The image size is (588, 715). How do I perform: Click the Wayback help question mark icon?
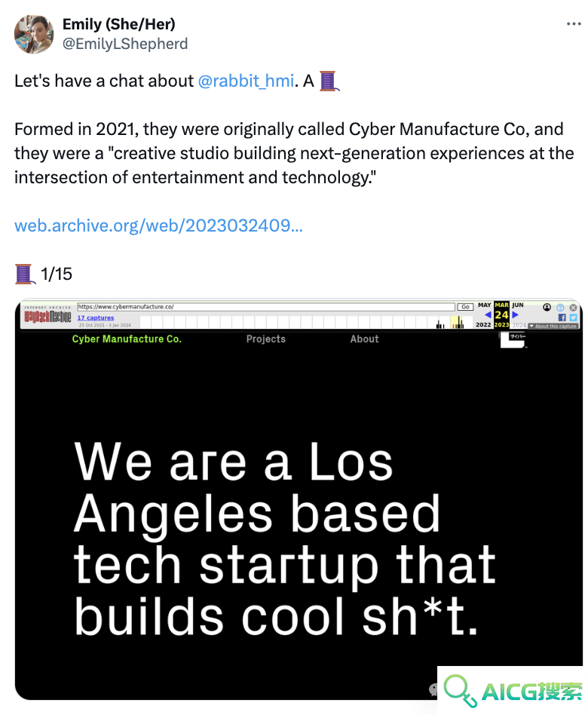click(560, 307)
